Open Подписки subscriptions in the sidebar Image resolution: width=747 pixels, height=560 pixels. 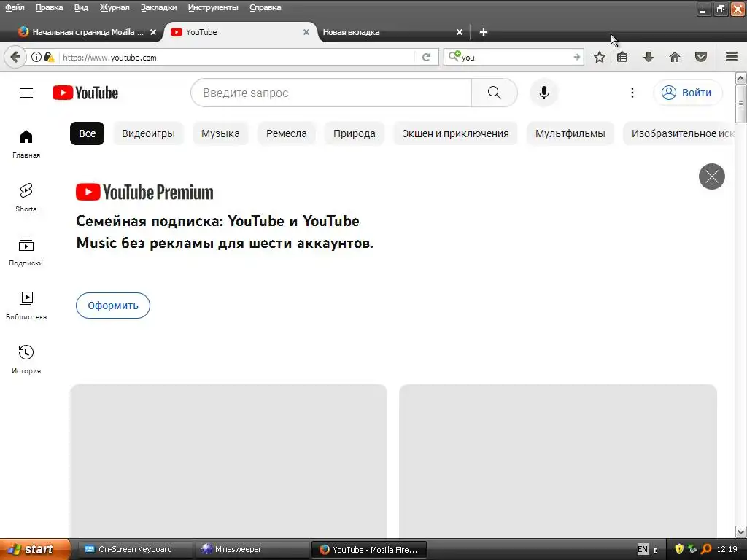click(26, 252)
